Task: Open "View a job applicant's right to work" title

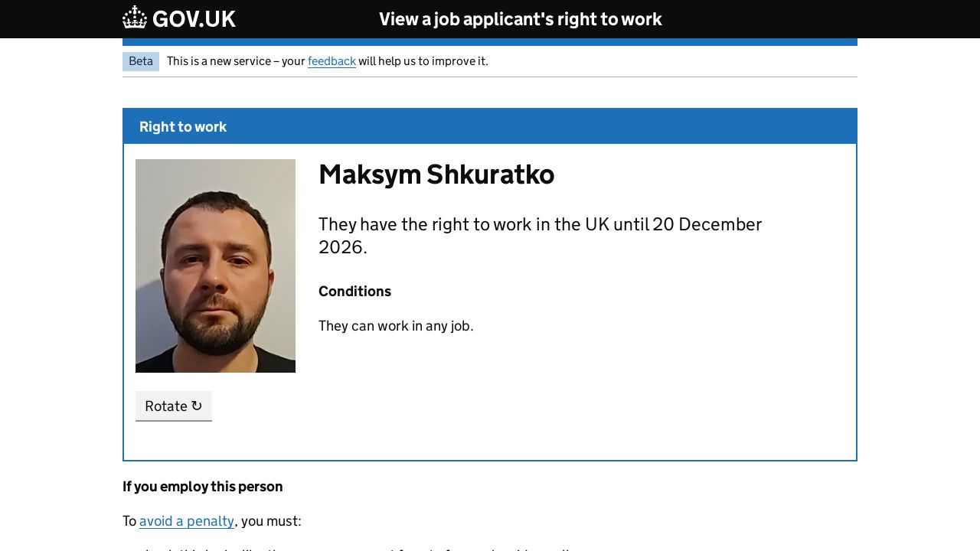Action: point(520,19)
